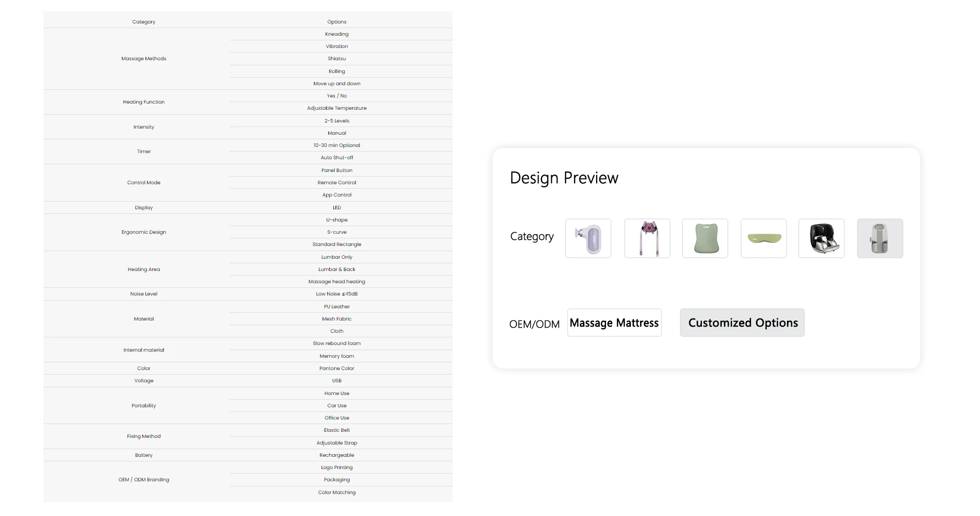The width and height of the screenshot is (980, 516).
Task: Select the black foot massager category thumbnail
Action: point(821,238)
